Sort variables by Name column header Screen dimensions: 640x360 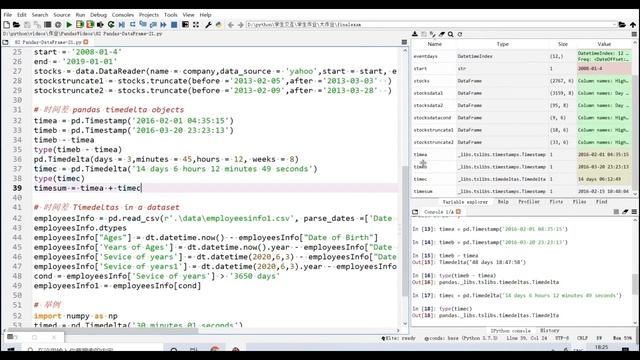(x=434, y=44)
